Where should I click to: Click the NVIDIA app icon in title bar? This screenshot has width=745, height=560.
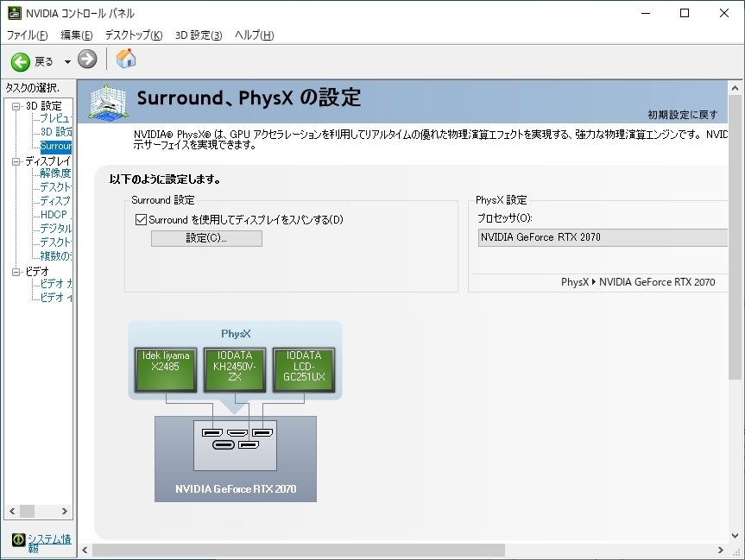[x=15, y=13]
